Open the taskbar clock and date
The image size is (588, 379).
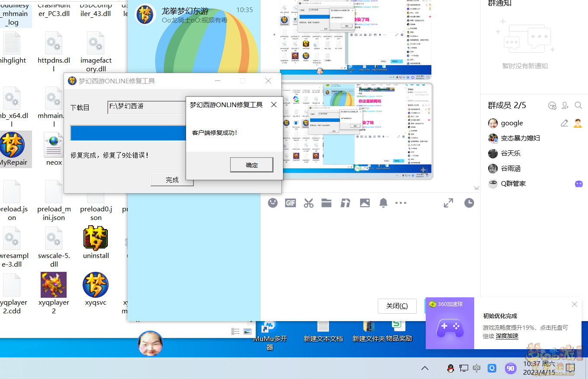point(539,368)
